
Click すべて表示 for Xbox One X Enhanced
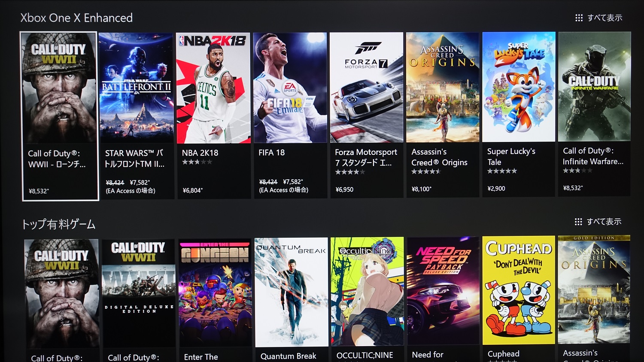pyautogui.click(x=605, y=18)
